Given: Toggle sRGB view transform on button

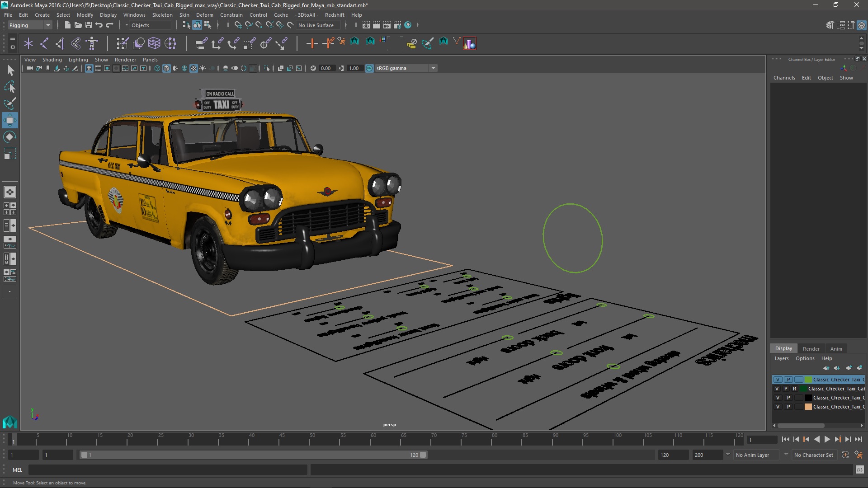Looking at the screenshot, I should pos(369,68).
